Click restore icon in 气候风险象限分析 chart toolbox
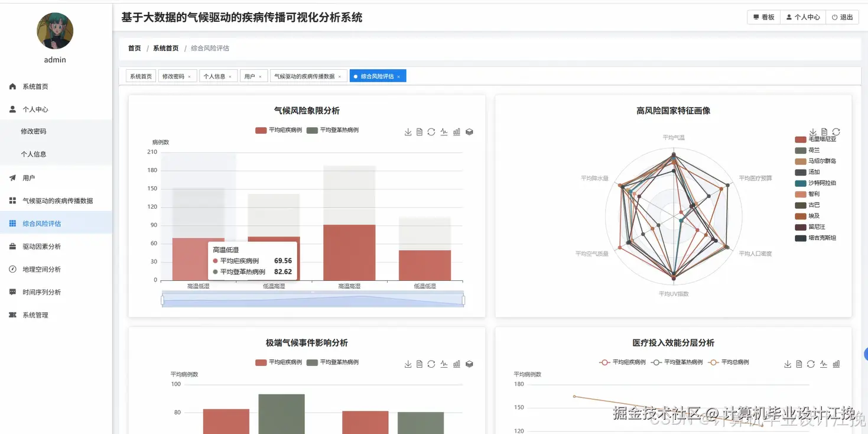This screenshot has width=868, height=434. click(431, 132)
